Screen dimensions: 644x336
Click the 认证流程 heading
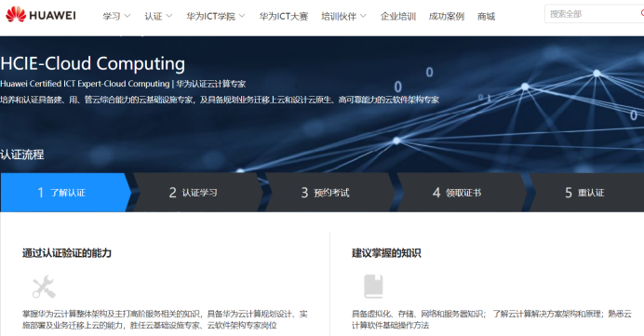point(21,155)
